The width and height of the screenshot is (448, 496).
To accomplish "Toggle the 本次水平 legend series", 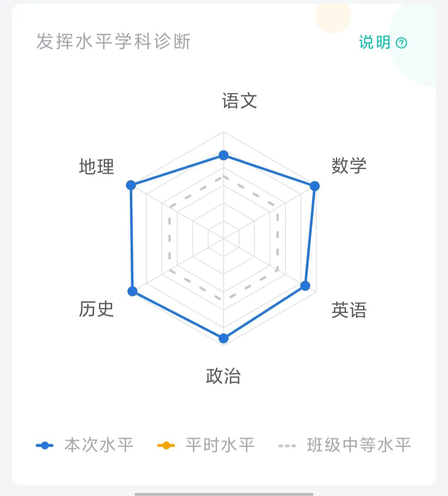I will coord(85,445).
